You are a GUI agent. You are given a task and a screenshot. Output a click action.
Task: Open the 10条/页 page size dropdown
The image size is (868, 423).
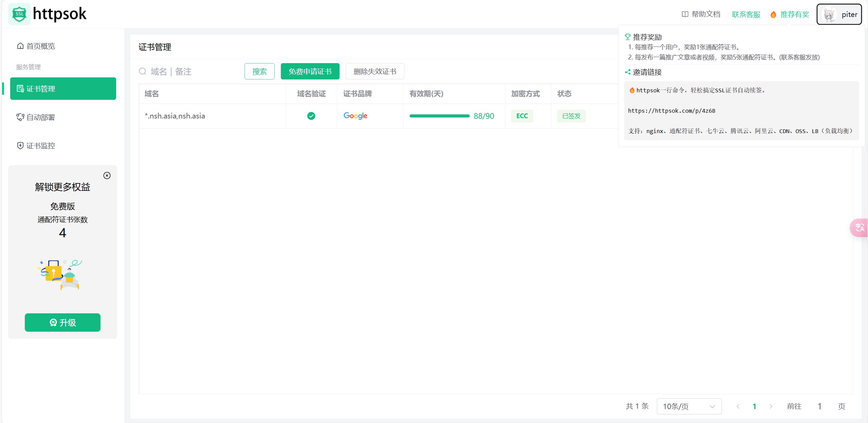689,406
